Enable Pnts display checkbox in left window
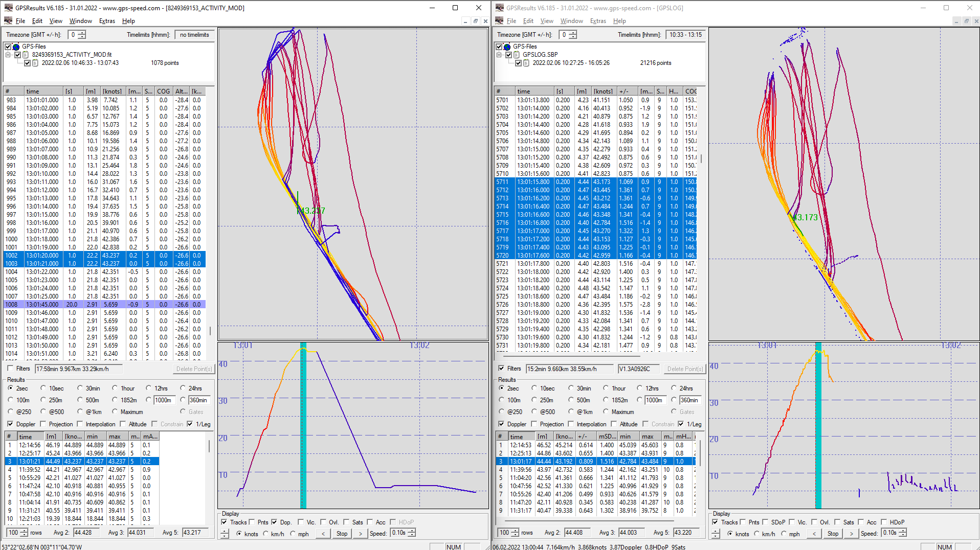Screen dimensions: 980x550 pyautogui.click(x=252, y=522)
